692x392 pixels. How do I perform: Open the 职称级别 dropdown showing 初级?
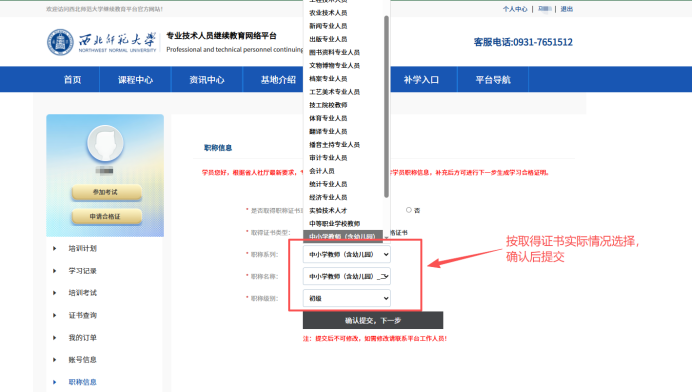pos(346,298)
